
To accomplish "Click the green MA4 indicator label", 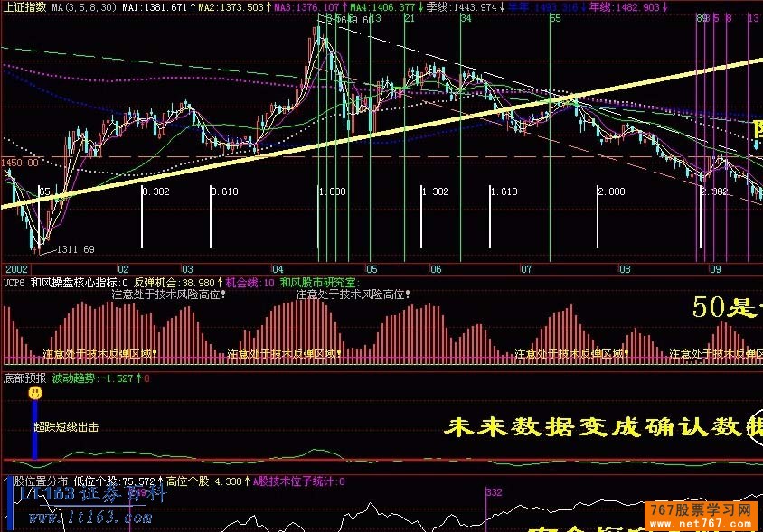I will (x=382, y=6).
